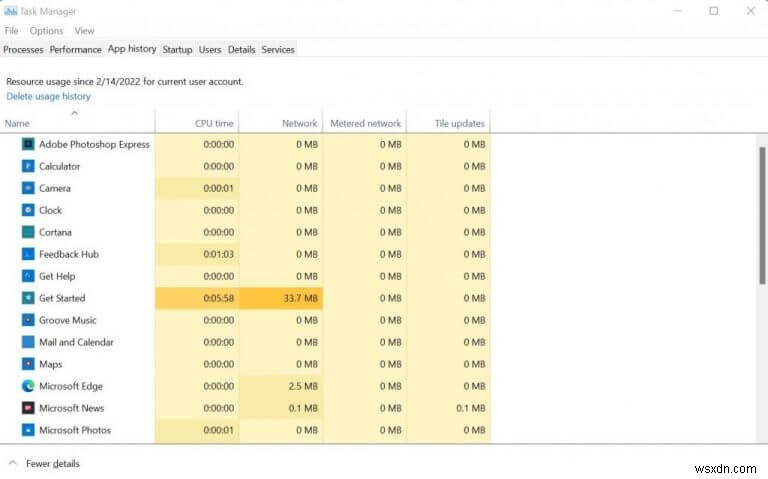Image resolution: width=768 pixels, height=479 pixels.
Task: Sort by Metered network column header
Action: point(365,123)
